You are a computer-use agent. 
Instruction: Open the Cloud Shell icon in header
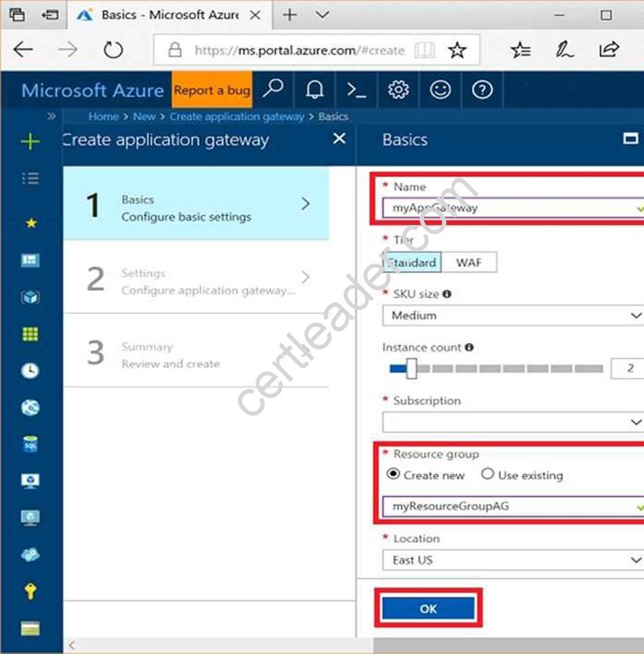tap(357, 89)
